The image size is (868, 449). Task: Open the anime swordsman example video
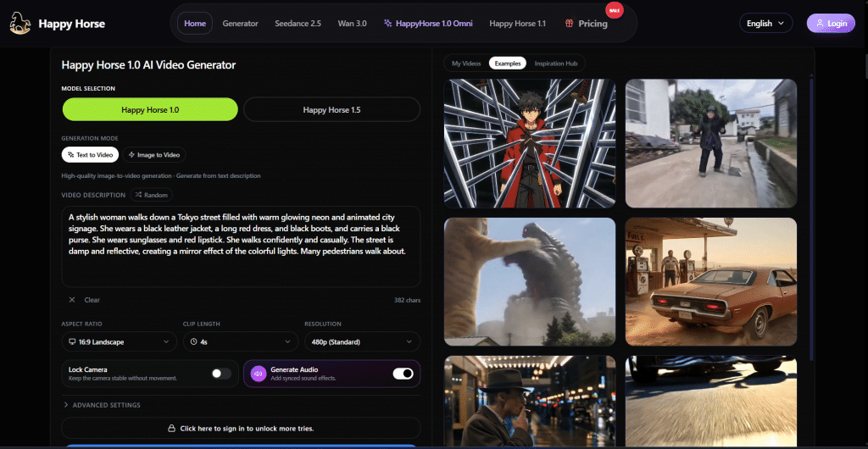[x=530, y=143]
